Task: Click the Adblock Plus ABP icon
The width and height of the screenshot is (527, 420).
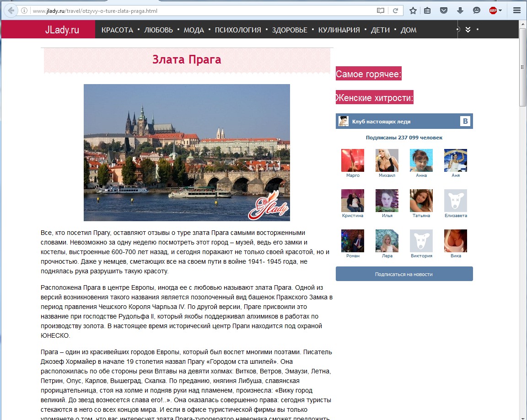Action: (x=493, y=11)
